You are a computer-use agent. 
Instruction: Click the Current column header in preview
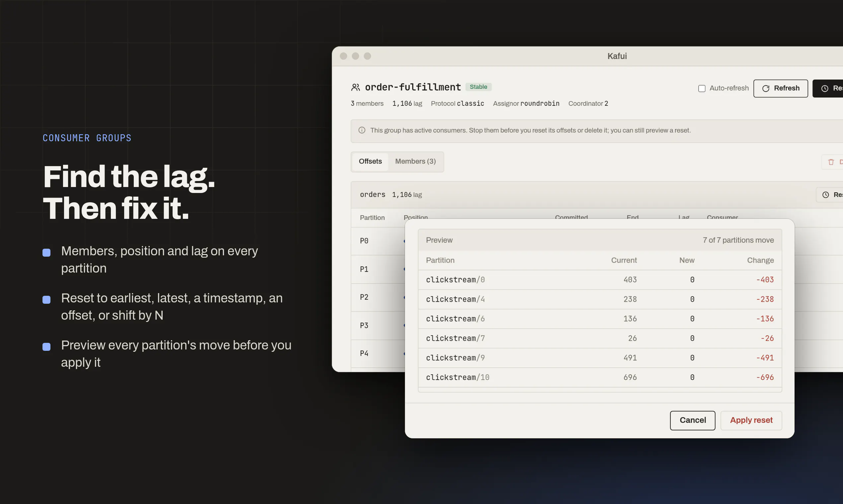pos(624,261)
